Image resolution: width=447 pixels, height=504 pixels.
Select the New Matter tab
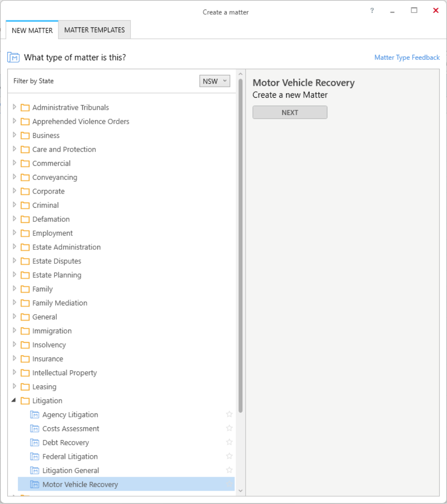point(32,30)
